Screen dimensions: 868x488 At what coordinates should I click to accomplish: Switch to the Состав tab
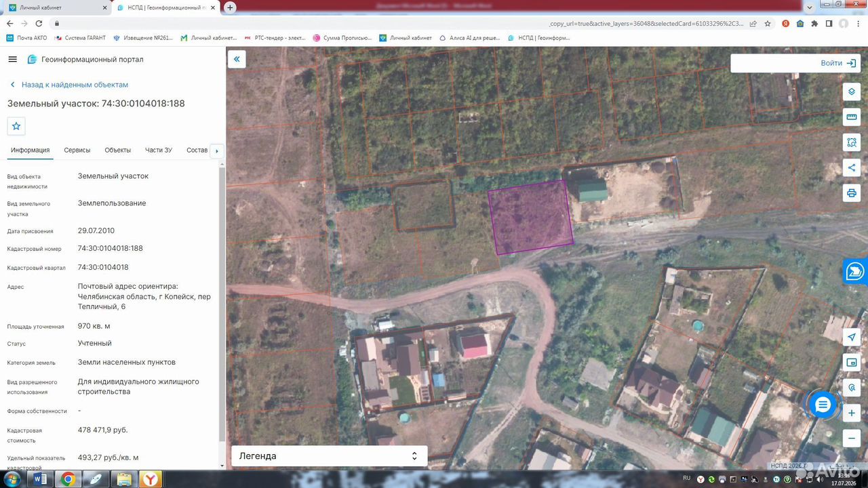point(197,150)
